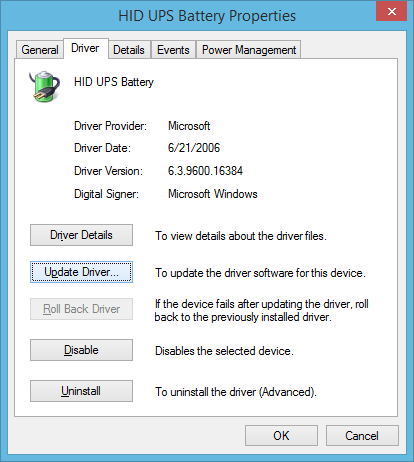Click the Disable device button
414x462 pixels.
[x=81, y=350]
